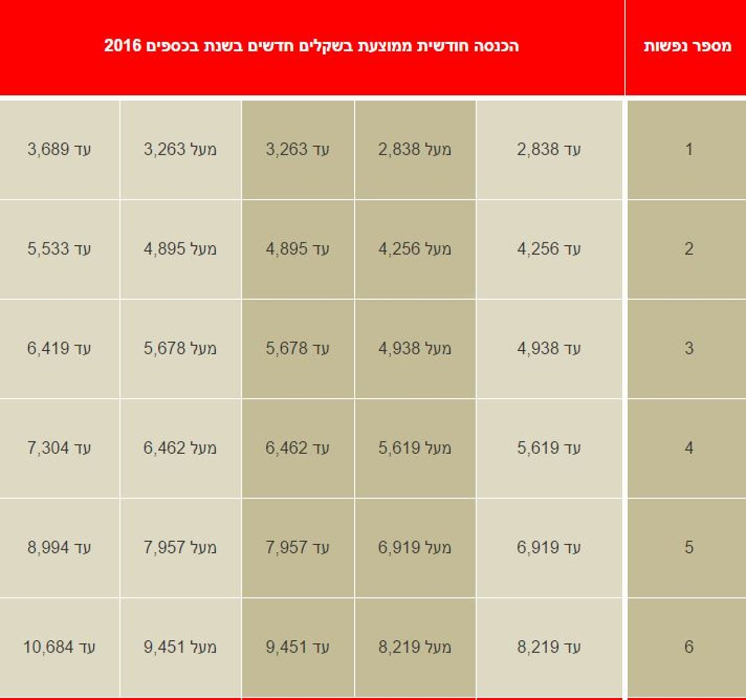Click the cell "עד 8,994"
The width and height of the screenshot is (746, 700).
click(x=60, y=548)
